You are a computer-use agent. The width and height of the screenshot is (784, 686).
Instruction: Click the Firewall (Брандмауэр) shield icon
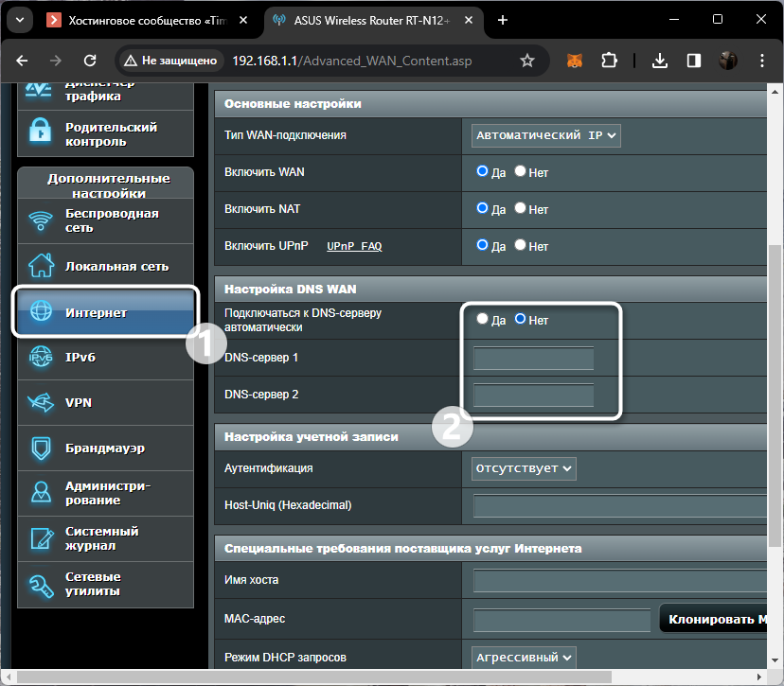point(41,448)
